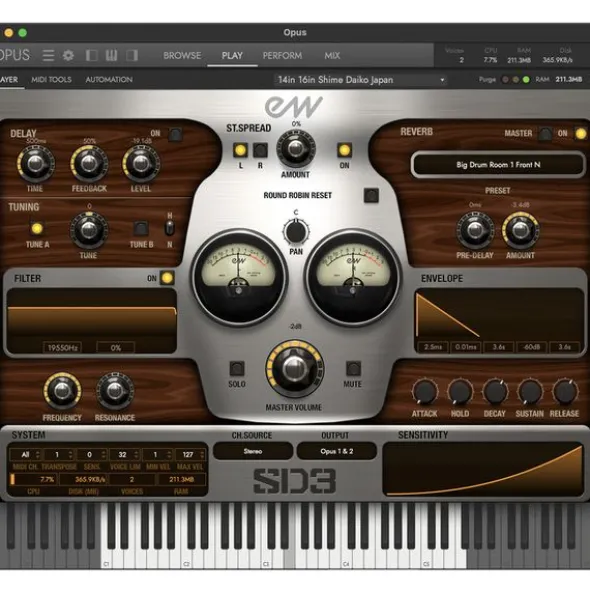This screenshot has width=590, height=591.
Task: Click the MUTE button
Action: (x=353, y=368)
